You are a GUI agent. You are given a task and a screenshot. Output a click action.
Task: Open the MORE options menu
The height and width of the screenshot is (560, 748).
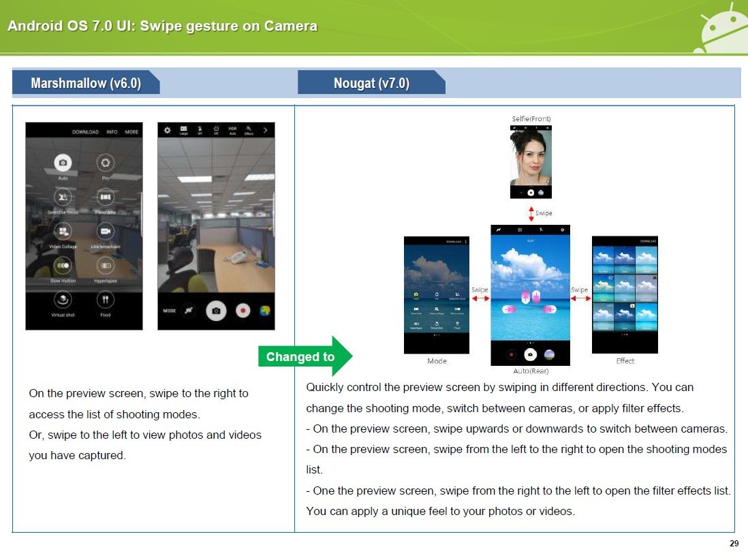click(x=131, y=131)
